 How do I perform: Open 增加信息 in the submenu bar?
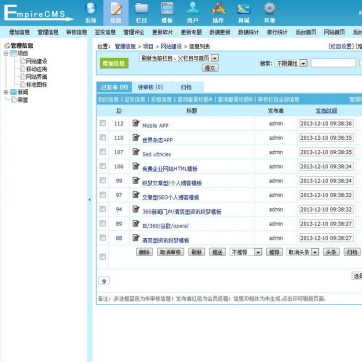coord(19,32)
